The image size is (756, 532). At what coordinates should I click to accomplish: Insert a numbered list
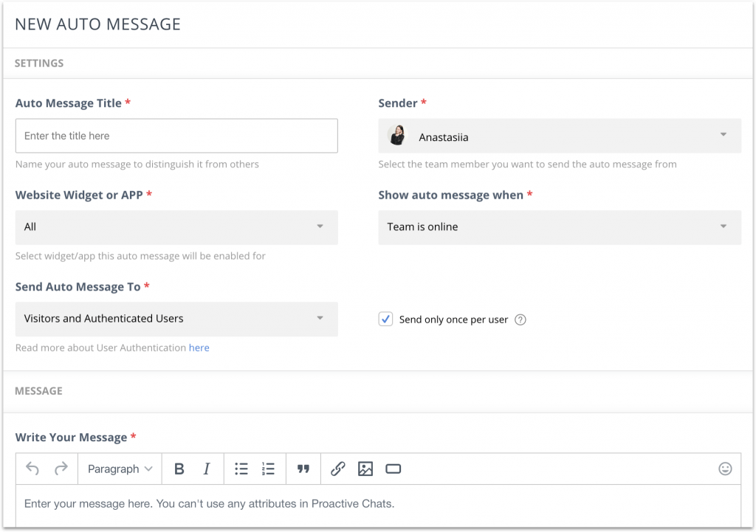267,469
